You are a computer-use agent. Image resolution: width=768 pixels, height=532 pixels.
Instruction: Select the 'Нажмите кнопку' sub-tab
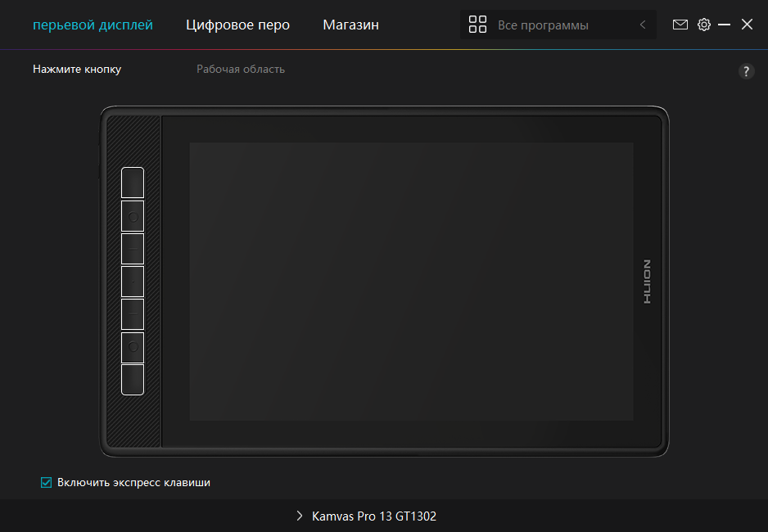click(77, 70)
